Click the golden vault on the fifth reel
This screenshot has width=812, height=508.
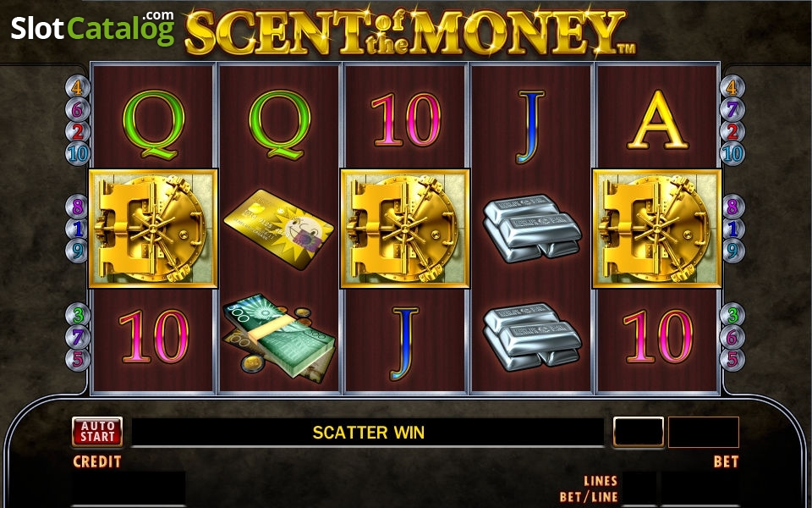(x=656, y=228)
